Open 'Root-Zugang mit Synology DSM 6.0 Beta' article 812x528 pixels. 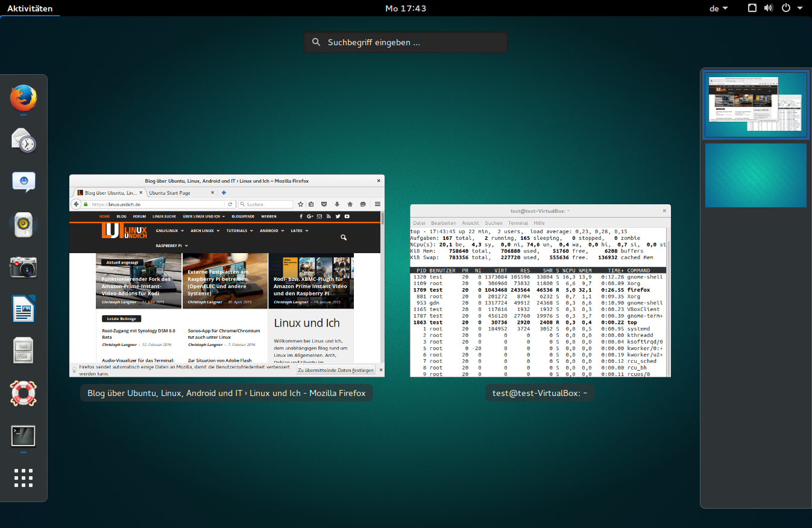139,334
